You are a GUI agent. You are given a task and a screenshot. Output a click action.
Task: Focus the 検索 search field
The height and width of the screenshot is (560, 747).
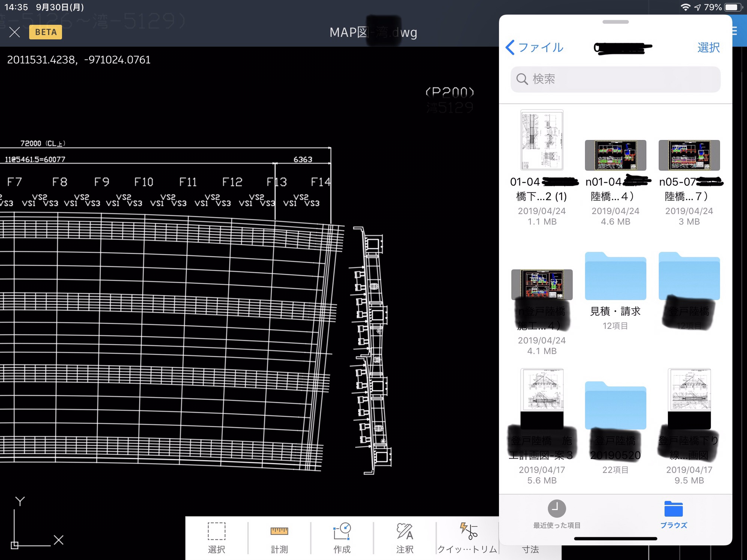[616, 79]
